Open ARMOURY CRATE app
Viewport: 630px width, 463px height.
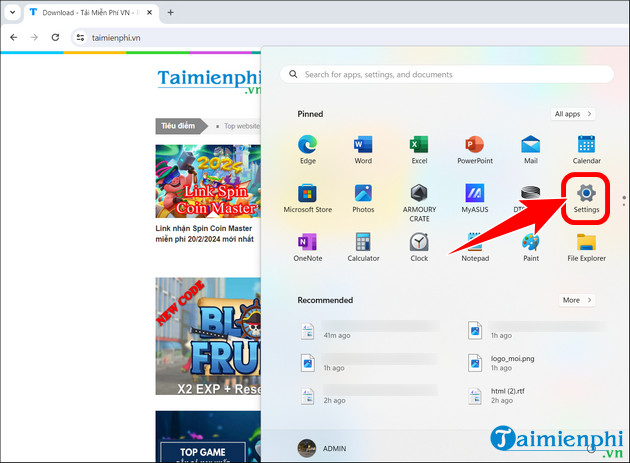(419, 203)
